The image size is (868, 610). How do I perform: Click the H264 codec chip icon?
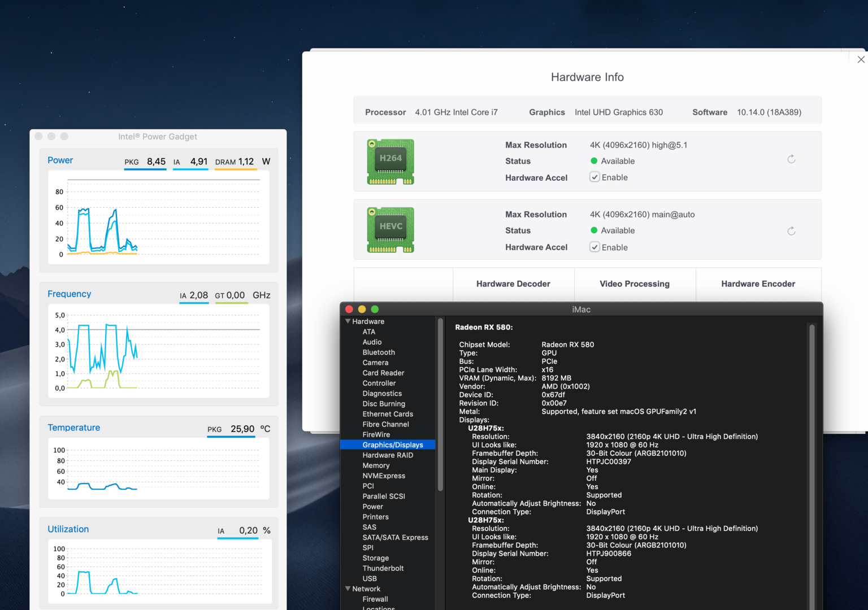(390, 162)
